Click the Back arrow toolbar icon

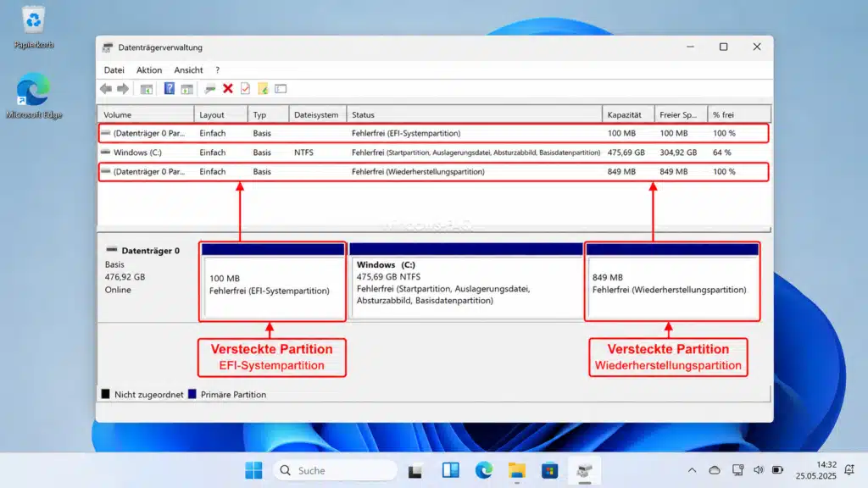click(x=106, y=88)
